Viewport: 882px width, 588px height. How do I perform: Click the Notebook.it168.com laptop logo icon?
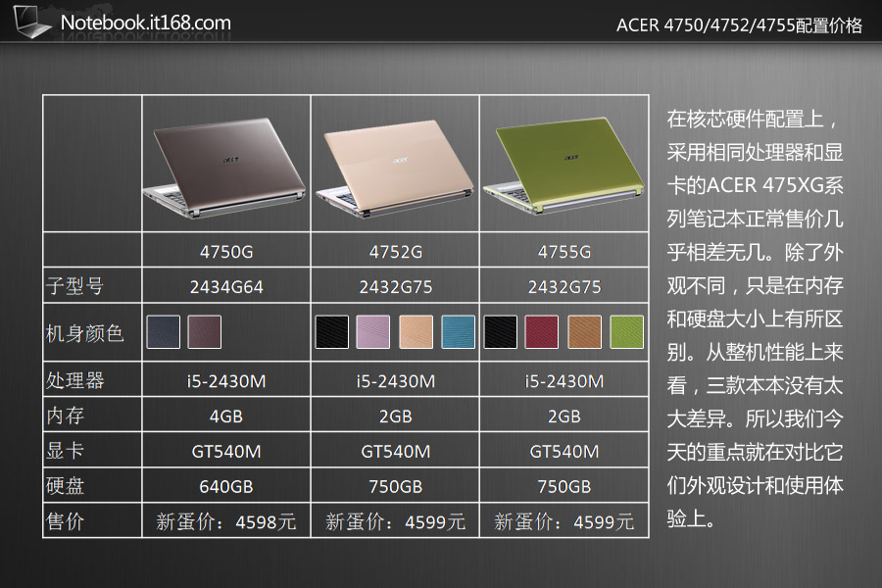(29, 22)
